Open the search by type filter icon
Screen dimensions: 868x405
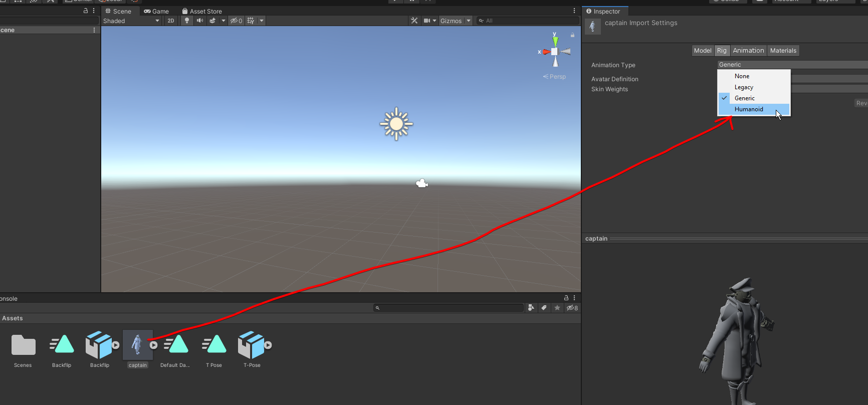tap(531, 308)
